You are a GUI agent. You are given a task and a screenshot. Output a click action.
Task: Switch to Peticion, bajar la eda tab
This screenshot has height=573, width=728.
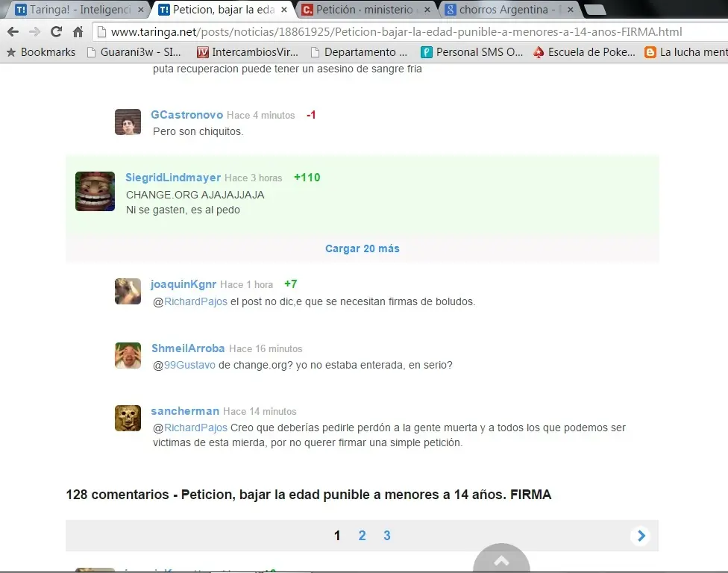(223, 9)
